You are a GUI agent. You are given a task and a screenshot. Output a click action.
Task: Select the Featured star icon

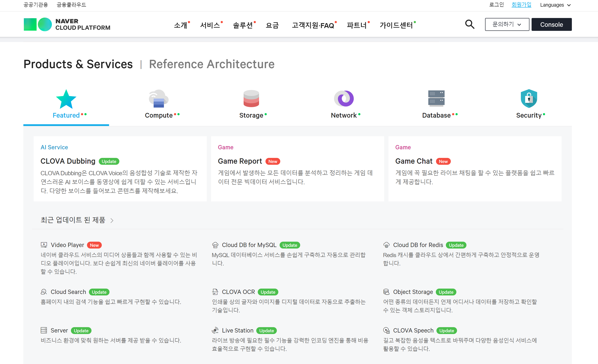click(x=66, y=99)
